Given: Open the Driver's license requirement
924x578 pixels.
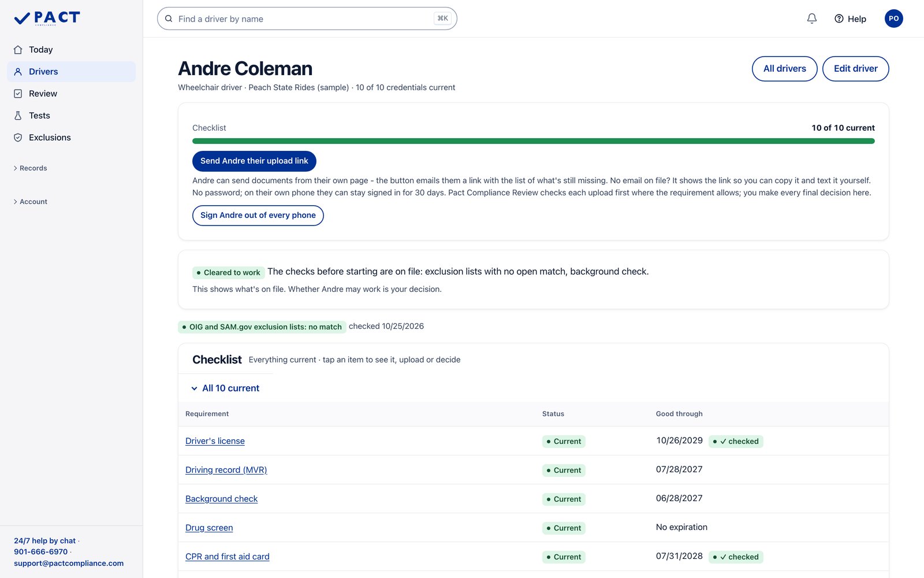Looking at the screenshot, I should (215, 441).
